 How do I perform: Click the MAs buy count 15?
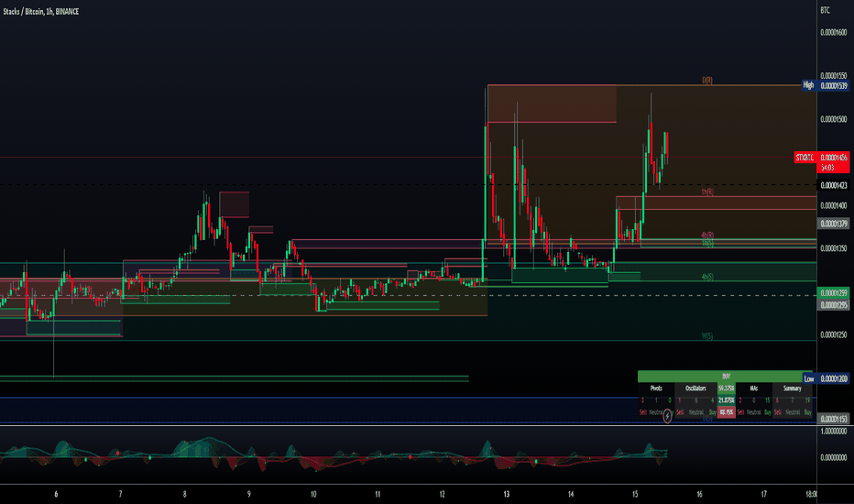click(x=767, y=400)
